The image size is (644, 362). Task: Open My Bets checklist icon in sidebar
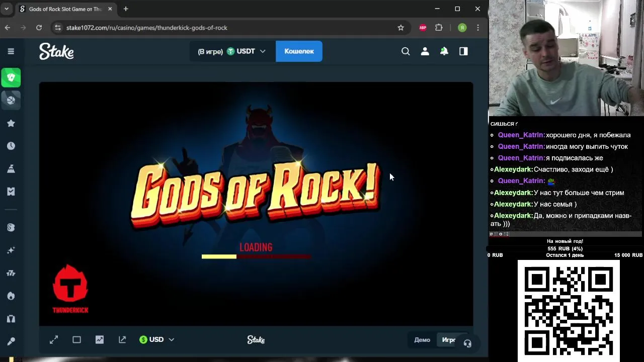[11, 192]
